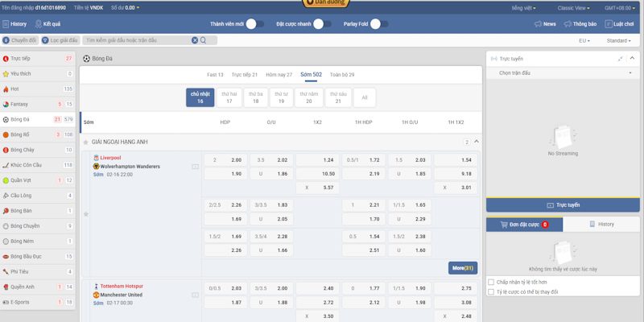Select Cầu Lông badminton icon
The image size is (644, 322).
pos(6,196)
